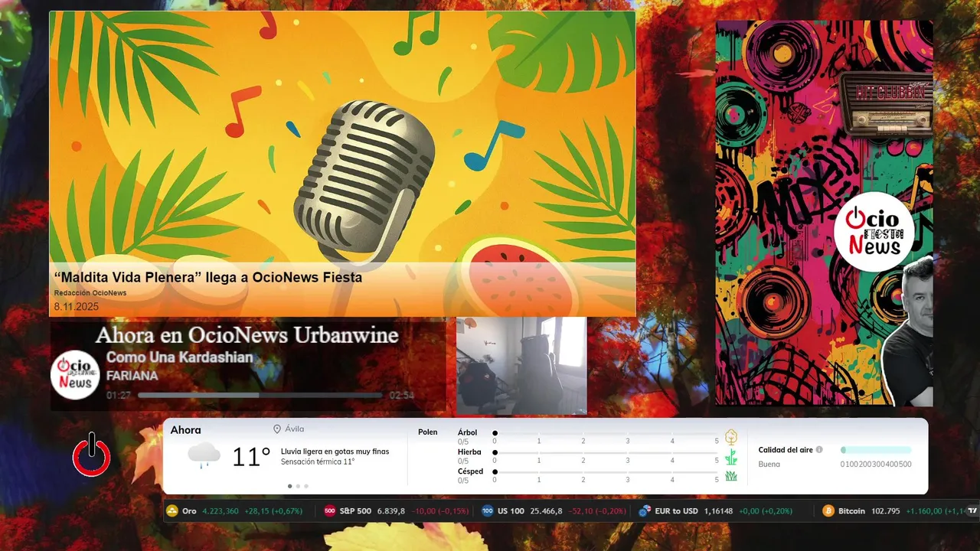The image size is (980, 551).
Task: Click the Hierba grass pollen icon
Action: [x=731, y=458]
